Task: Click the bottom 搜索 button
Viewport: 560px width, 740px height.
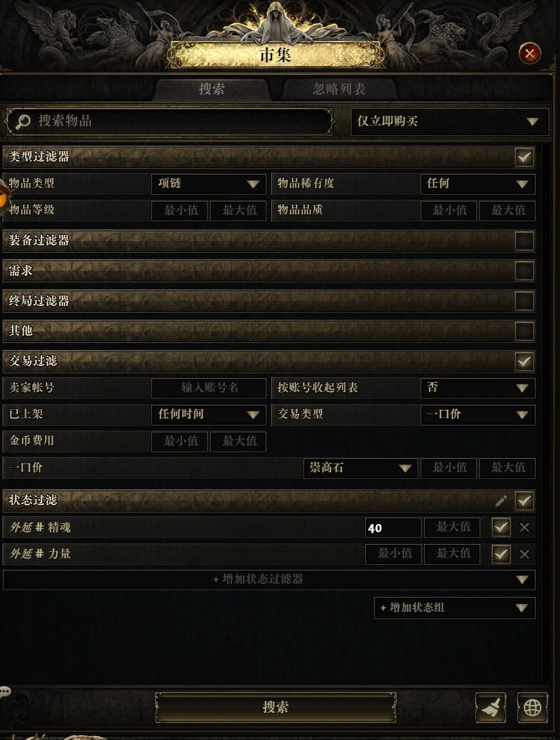Action: (276, 707)
